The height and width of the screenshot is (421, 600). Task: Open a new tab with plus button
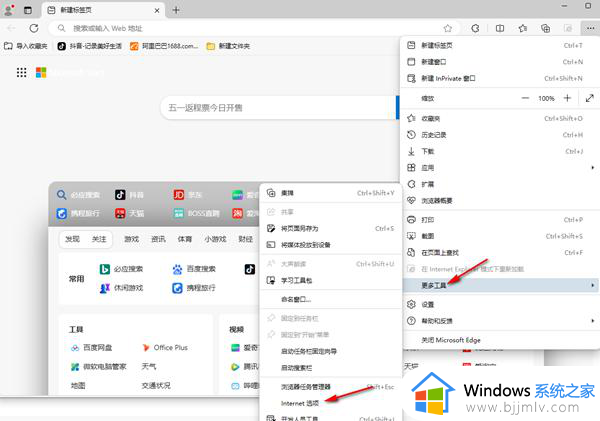tap(176, 10)
